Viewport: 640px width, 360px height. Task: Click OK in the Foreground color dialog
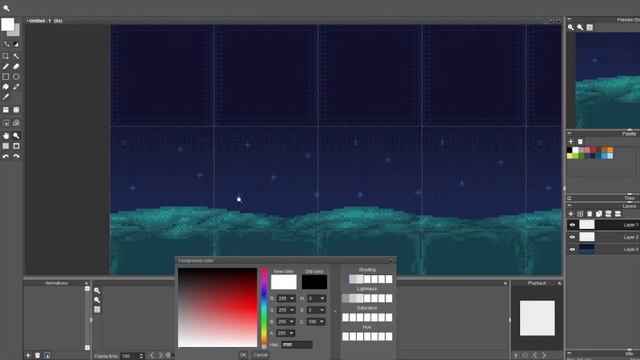(243, 355)
